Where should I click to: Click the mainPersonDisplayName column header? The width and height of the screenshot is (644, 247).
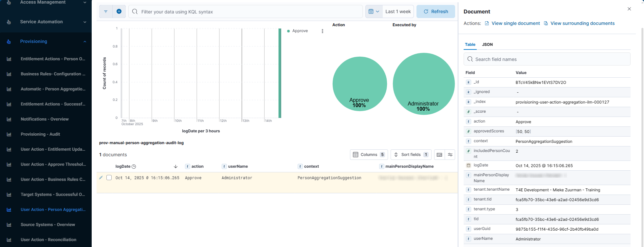click(410, 166)
